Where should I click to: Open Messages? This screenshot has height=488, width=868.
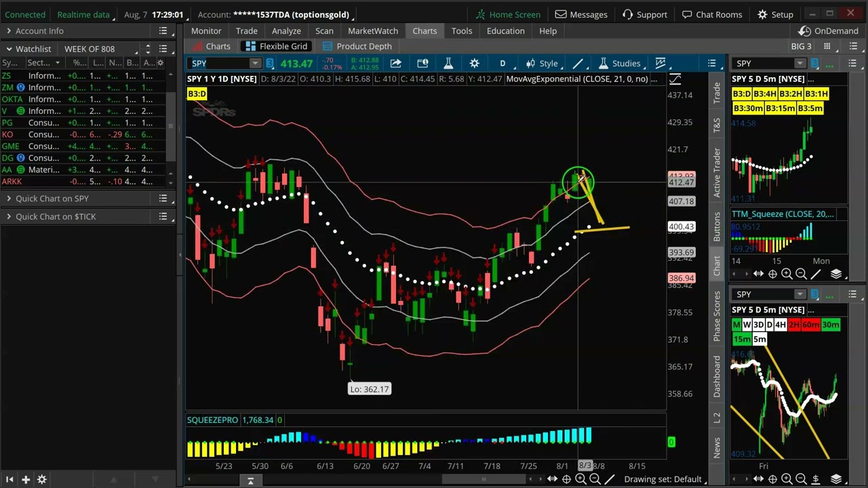581,14
